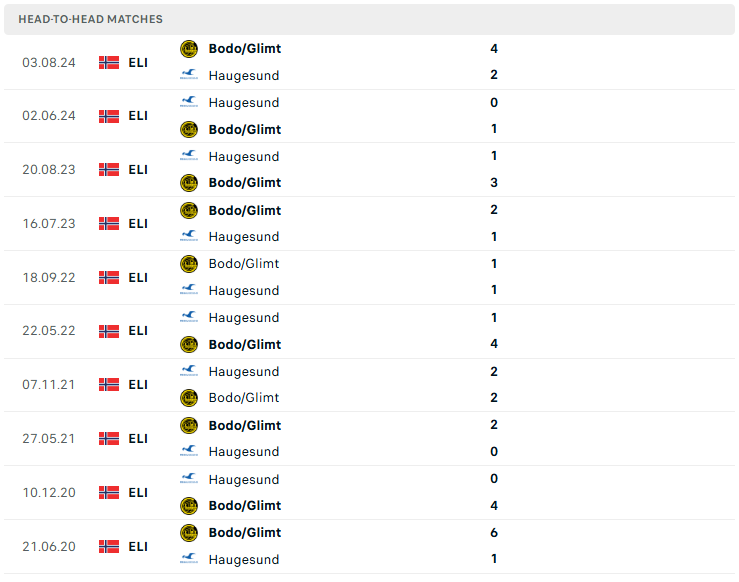
Task: Open Bodo/Glimt team from 02.06.24 match
Action: [244, 129]
